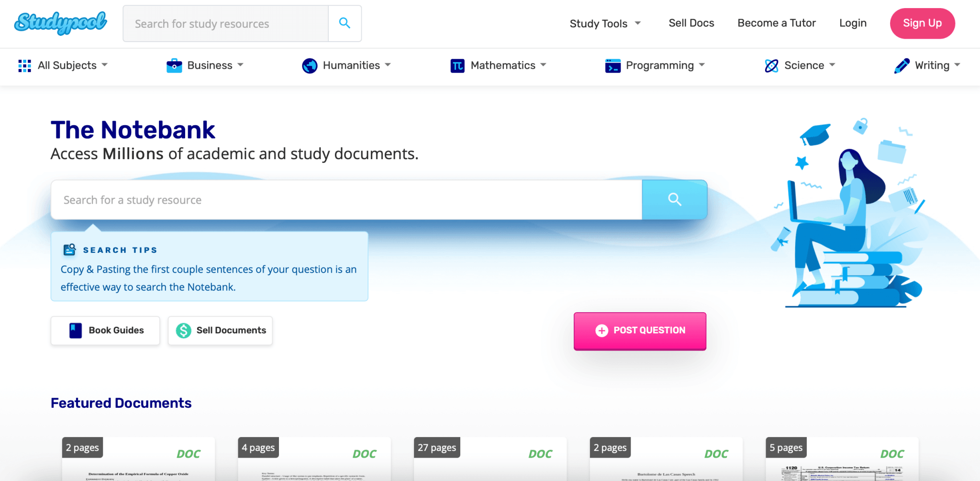The image size is (980, 481).
Task: Select the Business briefcase icon
Action: pos(175,66)
